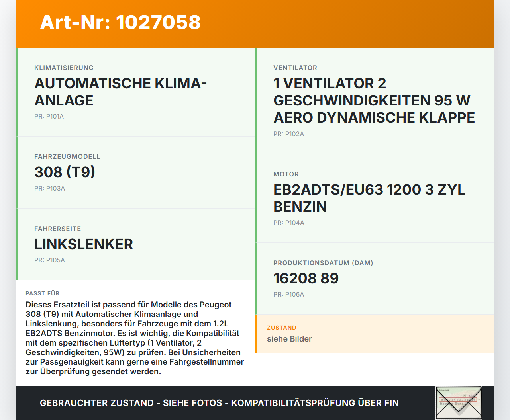Select the MOTOR section heading
This screenshot has width=510, height=420.
coord(286,174)
